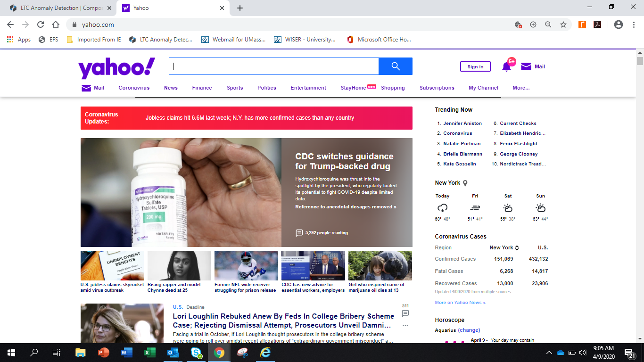Reload the page with the refresh icon
Screen dimensions: 644x362
[41, 25]
